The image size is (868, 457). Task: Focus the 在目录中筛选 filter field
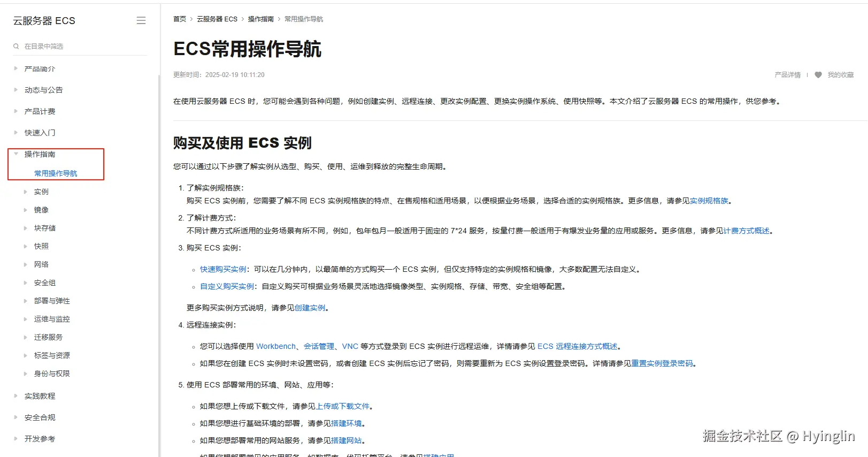(80, 47)
